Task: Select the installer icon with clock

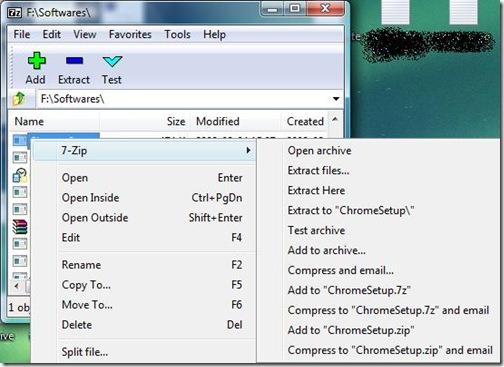Action: point(20,175)
